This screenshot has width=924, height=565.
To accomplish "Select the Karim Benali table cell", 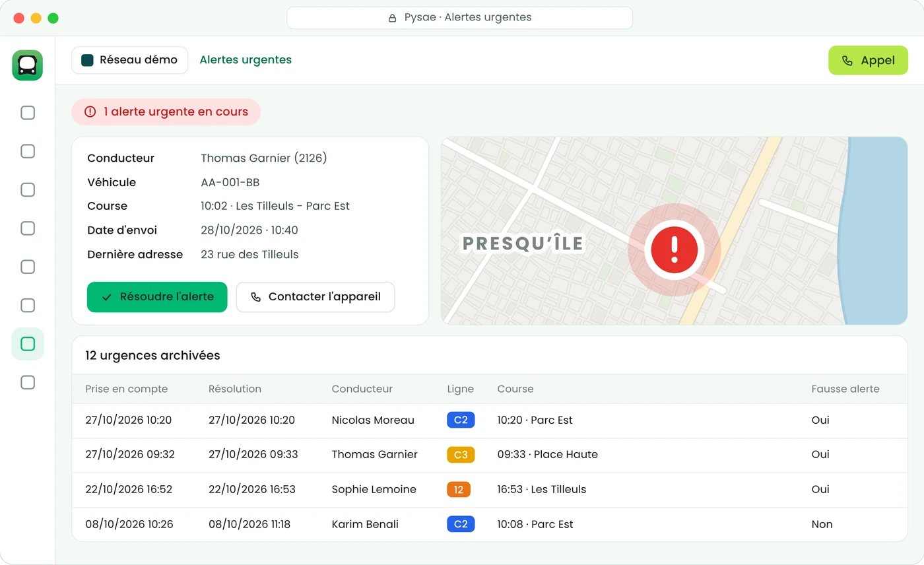I will coord(365,524).
